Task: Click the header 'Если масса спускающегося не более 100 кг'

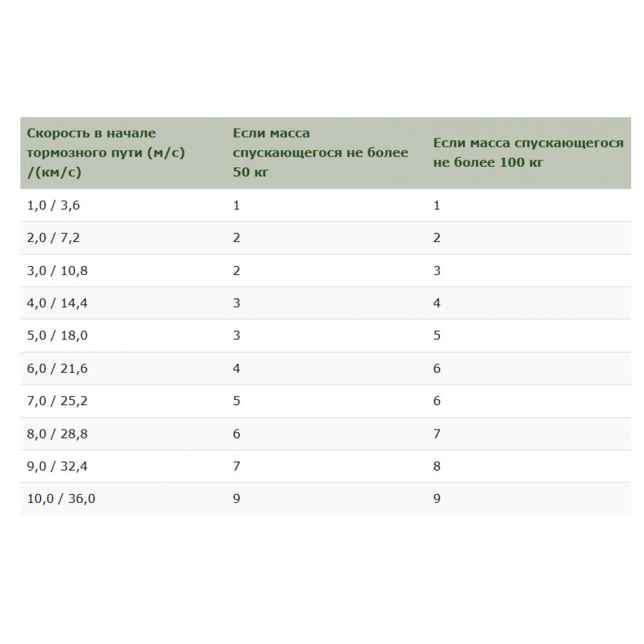Action: [x=528, y=153]
